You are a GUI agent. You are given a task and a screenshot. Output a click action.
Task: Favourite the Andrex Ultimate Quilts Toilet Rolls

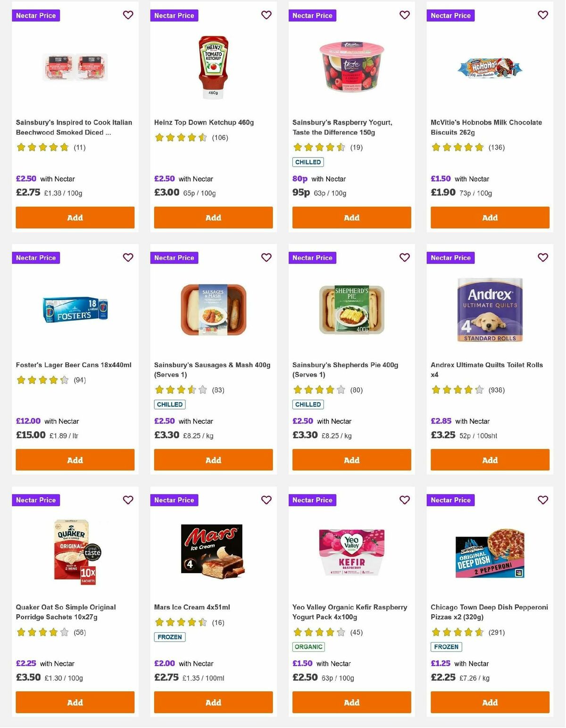coord(542,258)
